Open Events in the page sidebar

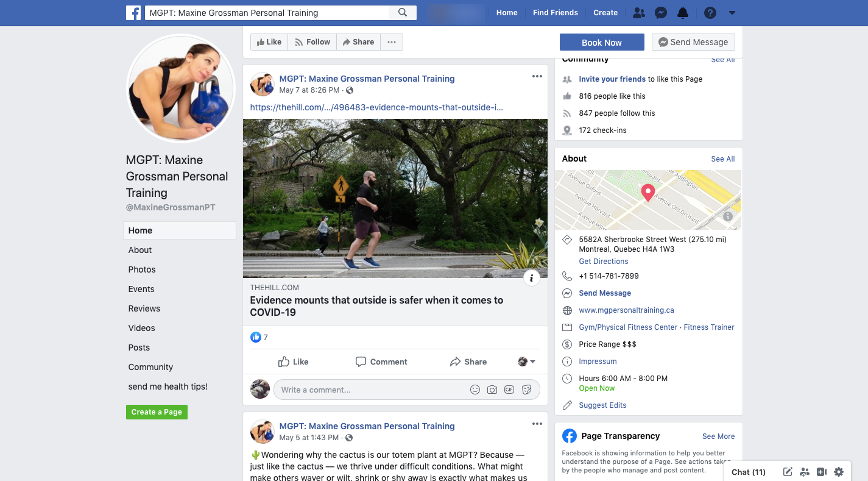click(x=141, y=289)
